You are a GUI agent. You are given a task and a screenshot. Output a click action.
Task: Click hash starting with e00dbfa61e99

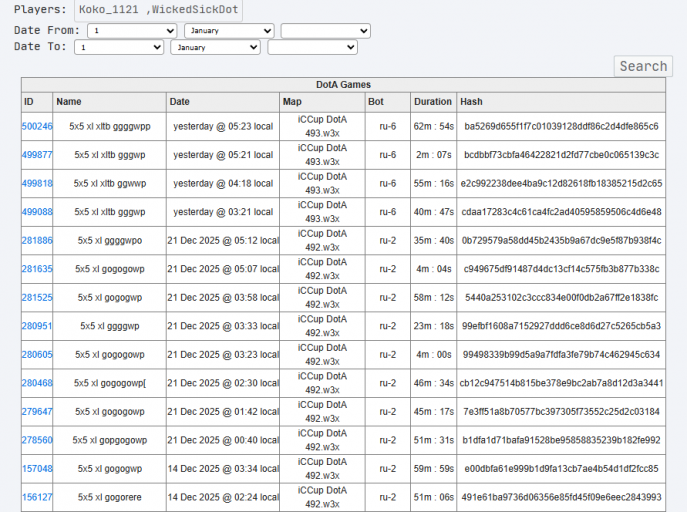point(561,469)
